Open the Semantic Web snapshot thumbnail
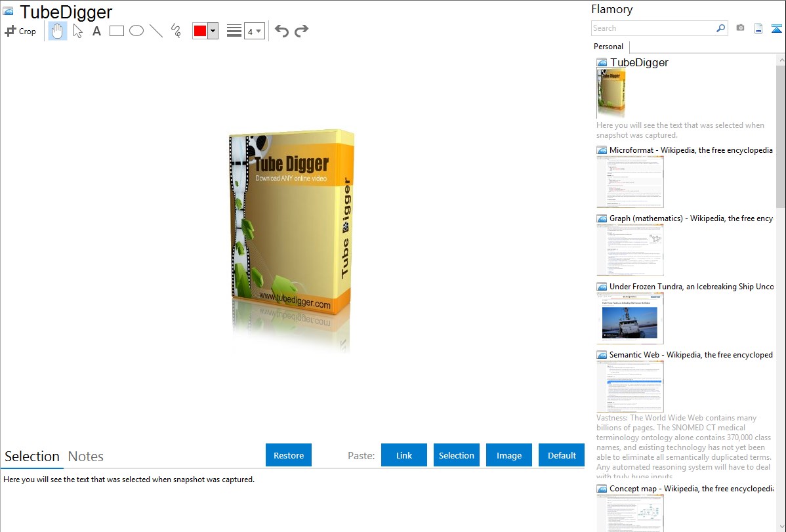 click(630, 386)
